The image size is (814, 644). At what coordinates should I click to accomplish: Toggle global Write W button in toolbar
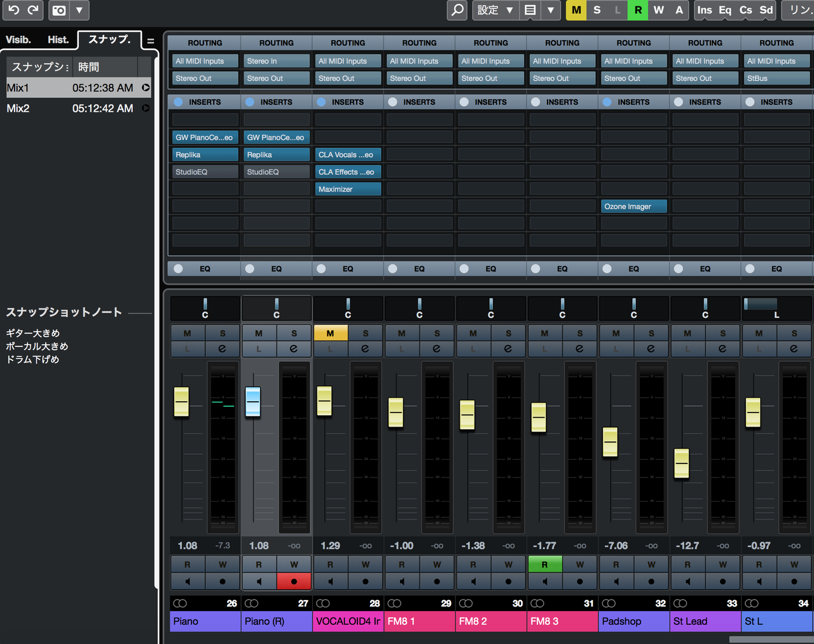click(x=658, y=10)
